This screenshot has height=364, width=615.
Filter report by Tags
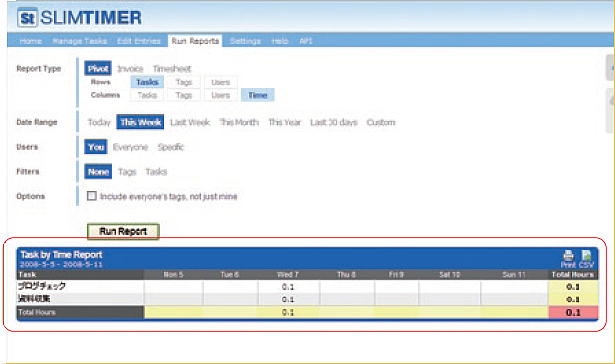pyautogui.click(x=127, y=172)
